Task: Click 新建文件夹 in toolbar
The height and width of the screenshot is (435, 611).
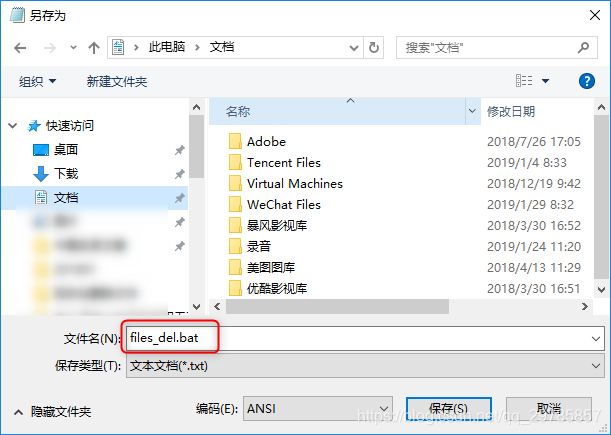Action: tap(117, 81)
